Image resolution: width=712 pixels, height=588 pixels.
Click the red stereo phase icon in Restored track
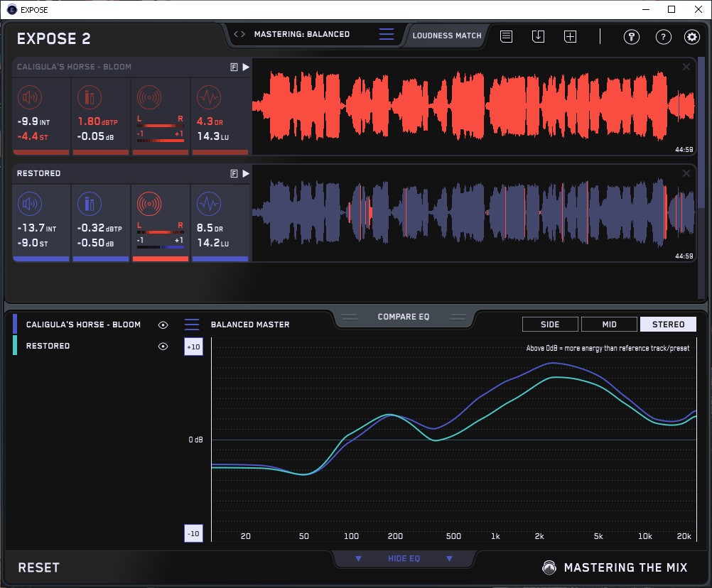click(149, 204)
